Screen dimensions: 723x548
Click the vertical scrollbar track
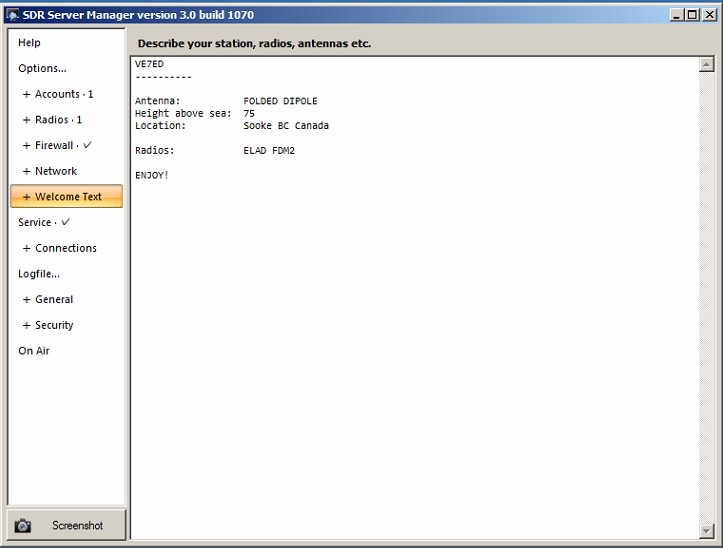(x=706, y=298)
